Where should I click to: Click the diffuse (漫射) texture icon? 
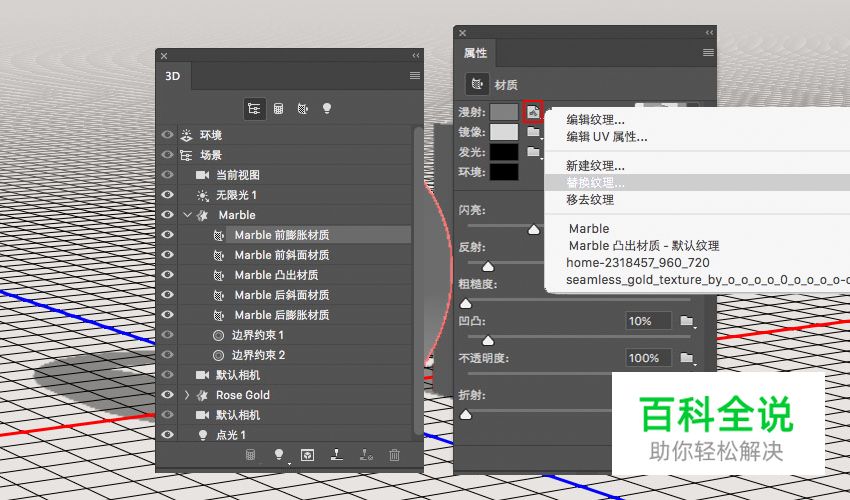[533, 112]
